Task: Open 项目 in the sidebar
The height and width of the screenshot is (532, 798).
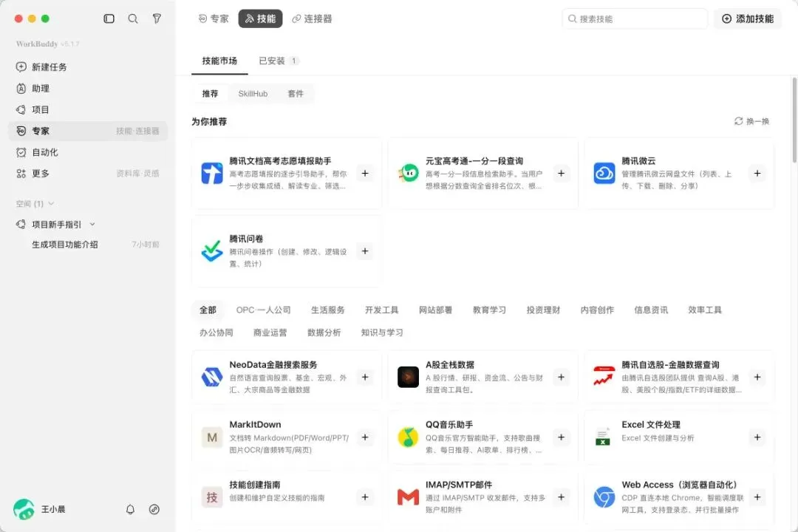Action: pos(88,109)
